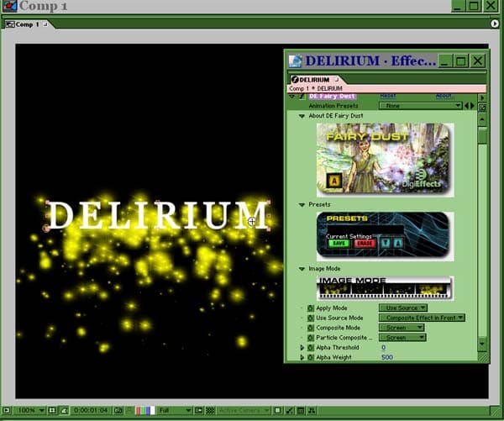
Task: Select the DE Fairy Dust effect name
Action: [333, 96]
